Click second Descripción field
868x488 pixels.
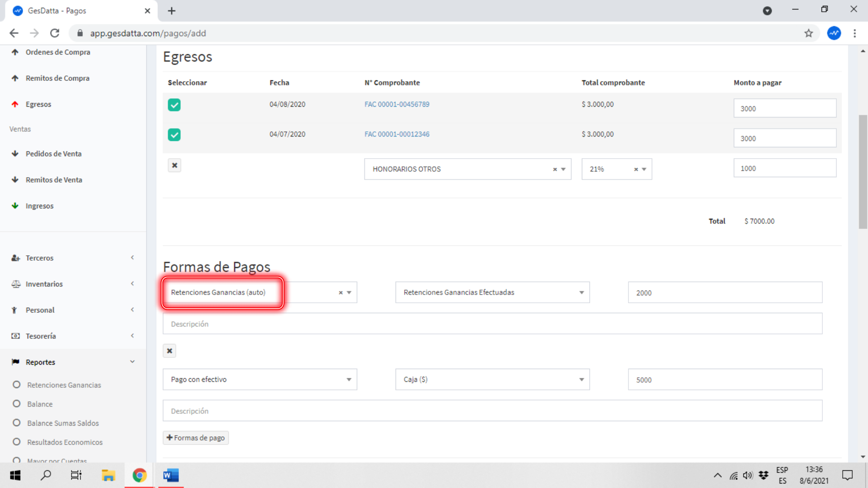[x=492, y=411]
